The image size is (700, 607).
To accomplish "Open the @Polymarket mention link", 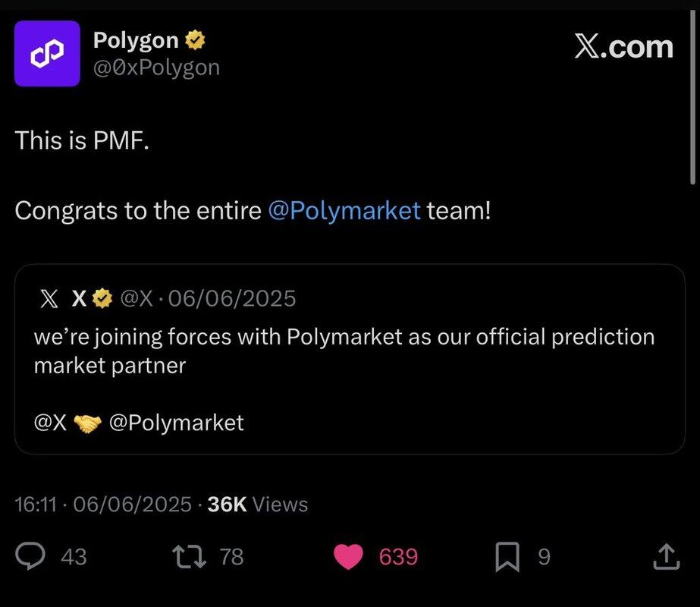I will pyautogui.click(x=344, y=210).
